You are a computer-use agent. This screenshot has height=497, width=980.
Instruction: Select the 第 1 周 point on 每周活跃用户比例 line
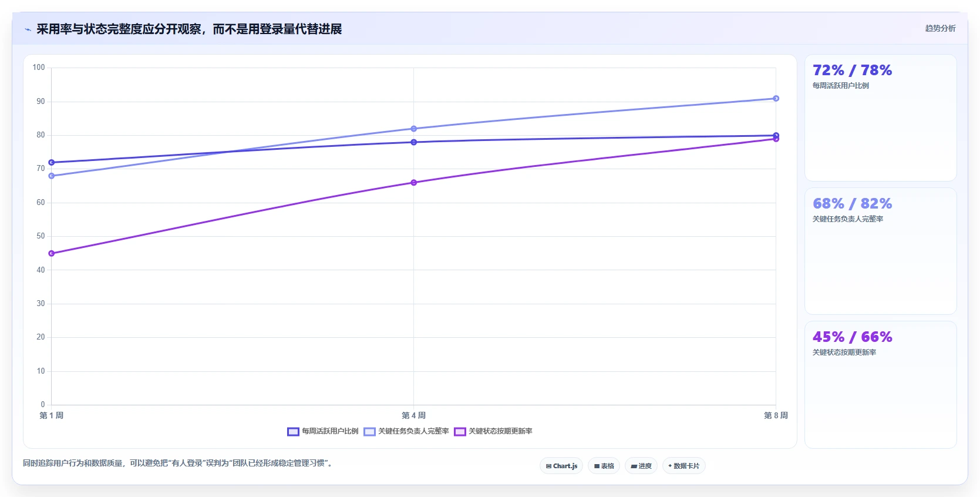coord(52,163)
